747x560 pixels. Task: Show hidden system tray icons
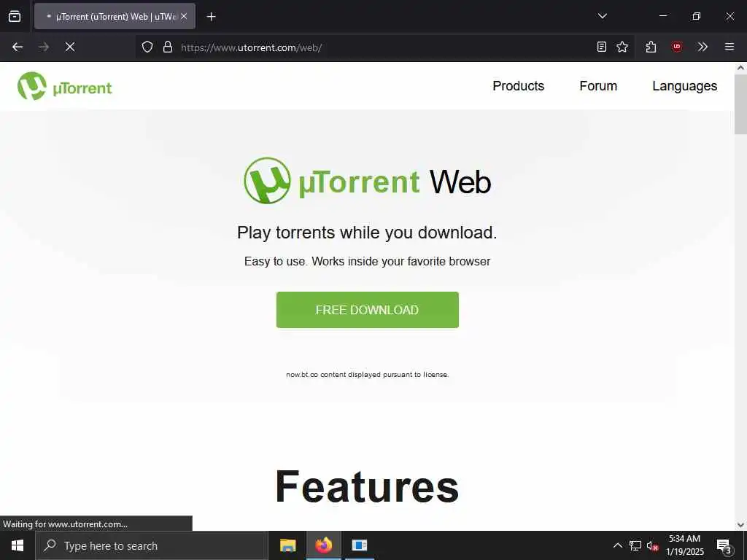[x=617, y=545]
